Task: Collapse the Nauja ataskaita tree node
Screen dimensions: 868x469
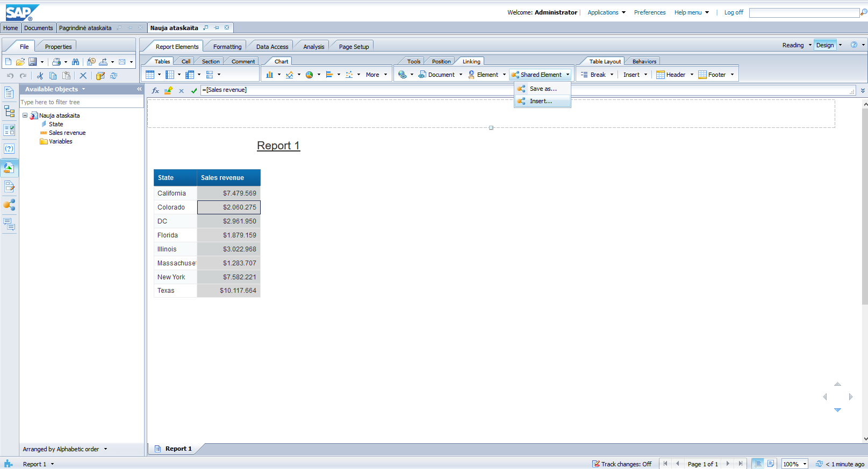Action: click(25, 116)
